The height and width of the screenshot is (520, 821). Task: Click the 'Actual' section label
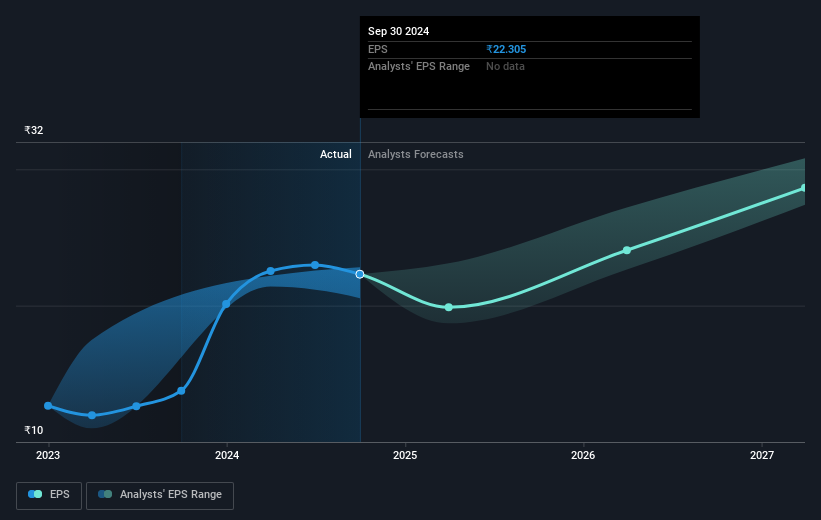336,154
